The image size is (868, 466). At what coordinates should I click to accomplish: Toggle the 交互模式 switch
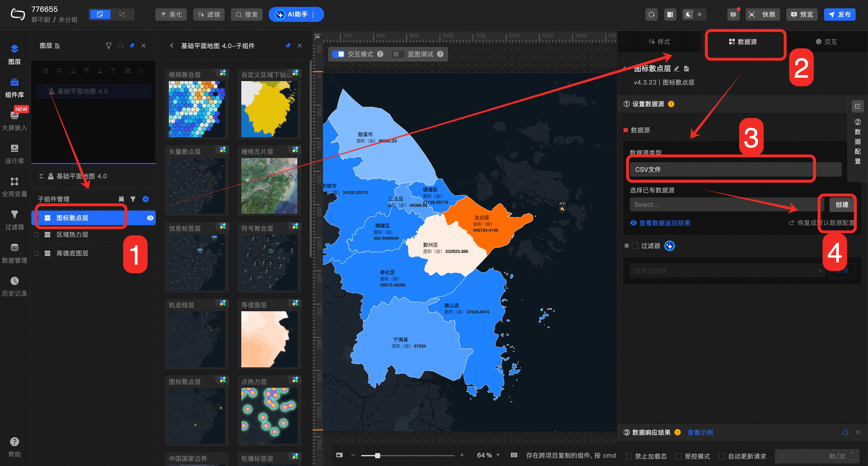tap(338, 54)
